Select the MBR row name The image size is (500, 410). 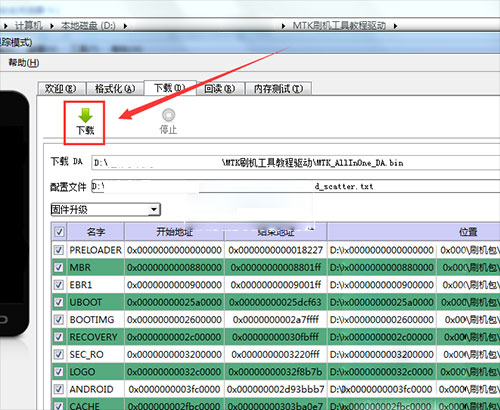[80, 267]
